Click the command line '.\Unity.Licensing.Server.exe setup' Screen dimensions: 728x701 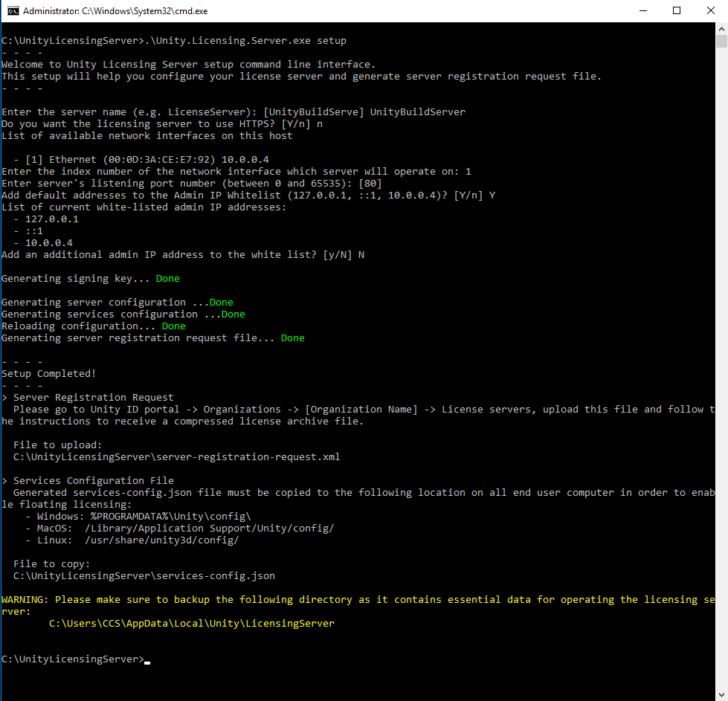[x=245, y=41]
